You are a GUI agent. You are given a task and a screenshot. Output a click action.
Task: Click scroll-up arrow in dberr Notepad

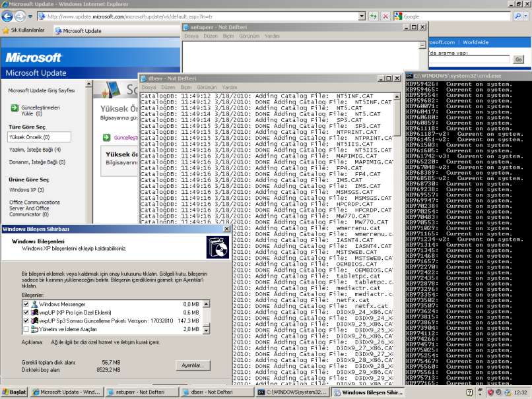(x=397, y=96)
